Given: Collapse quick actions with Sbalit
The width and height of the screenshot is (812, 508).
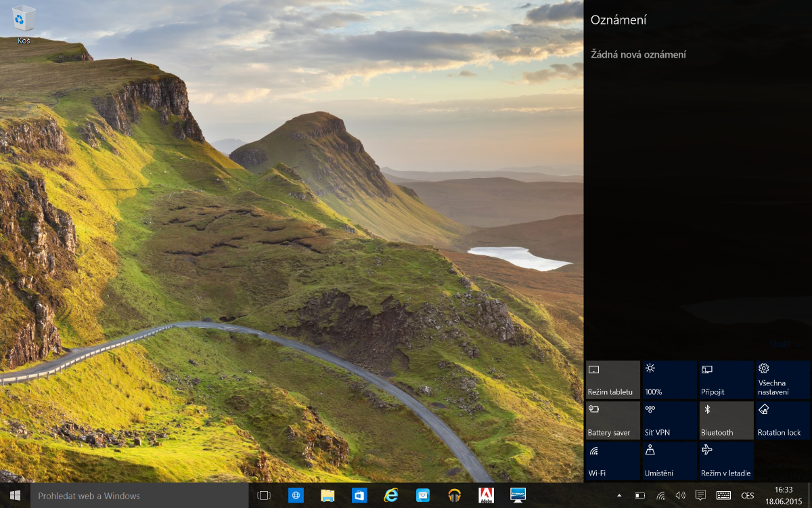Looking at the screenshot, I should 779,344.
